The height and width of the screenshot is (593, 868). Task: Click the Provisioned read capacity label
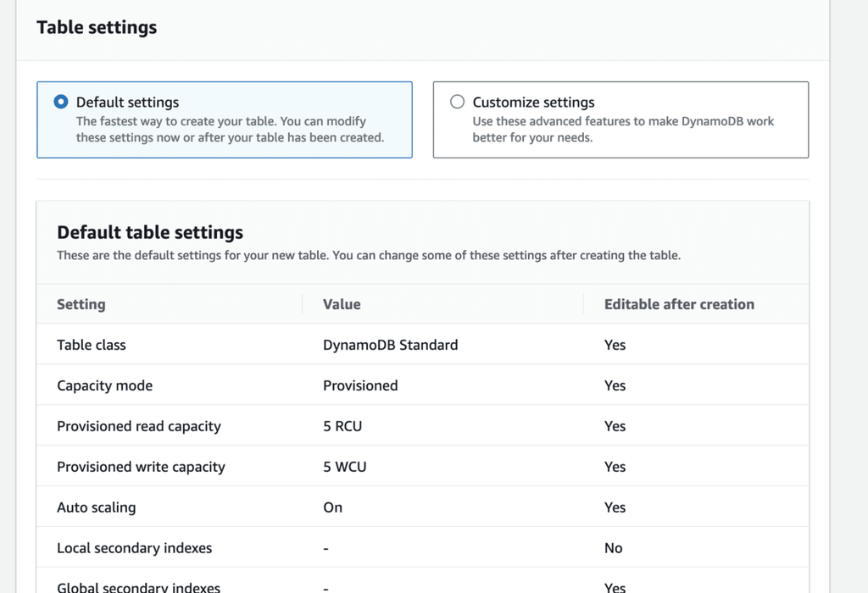pyautogui.click(x=138, y=426)
